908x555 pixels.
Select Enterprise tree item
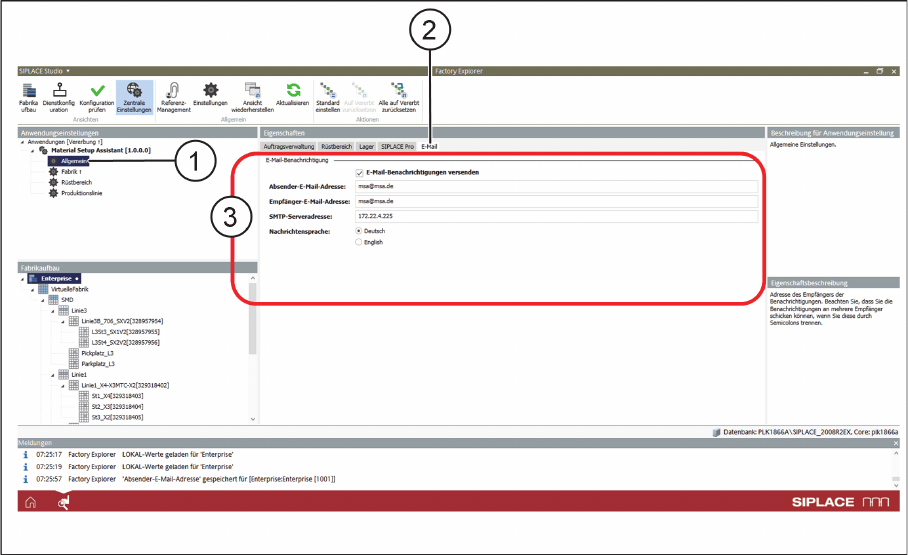(56, 279)
